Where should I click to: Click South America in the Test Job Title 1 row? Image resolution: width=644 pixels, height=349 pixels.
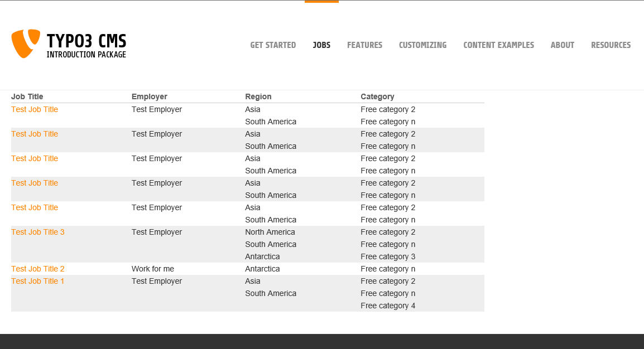(271, 294)
